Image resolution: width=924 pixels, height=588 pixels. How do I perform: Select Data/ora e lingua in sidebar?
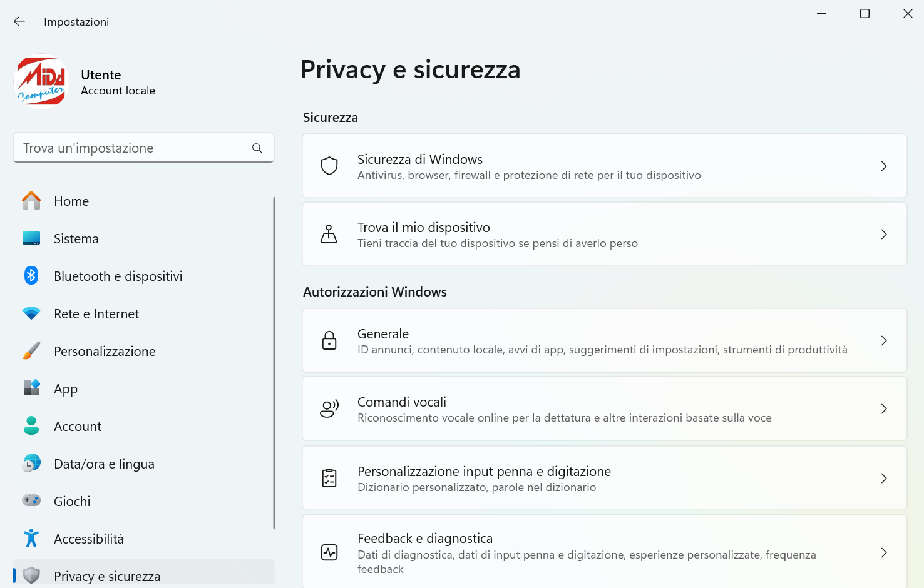coord(143,464)
